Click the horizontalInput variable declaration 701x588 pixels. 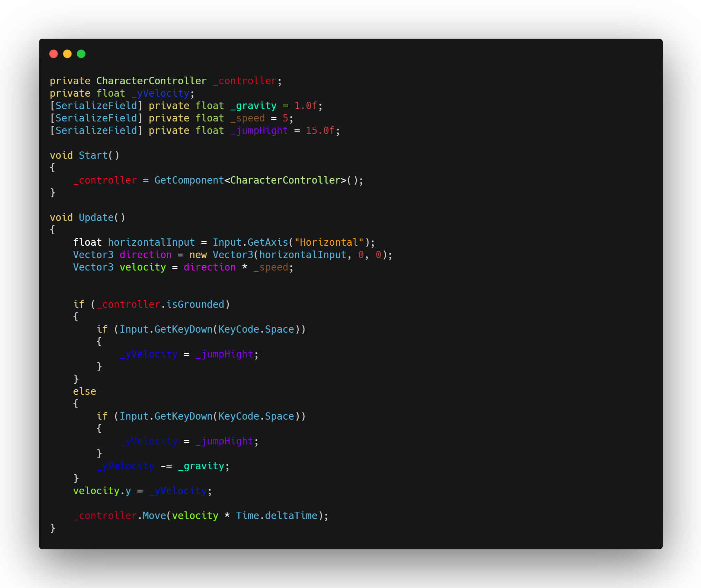(x=151, y=242)
